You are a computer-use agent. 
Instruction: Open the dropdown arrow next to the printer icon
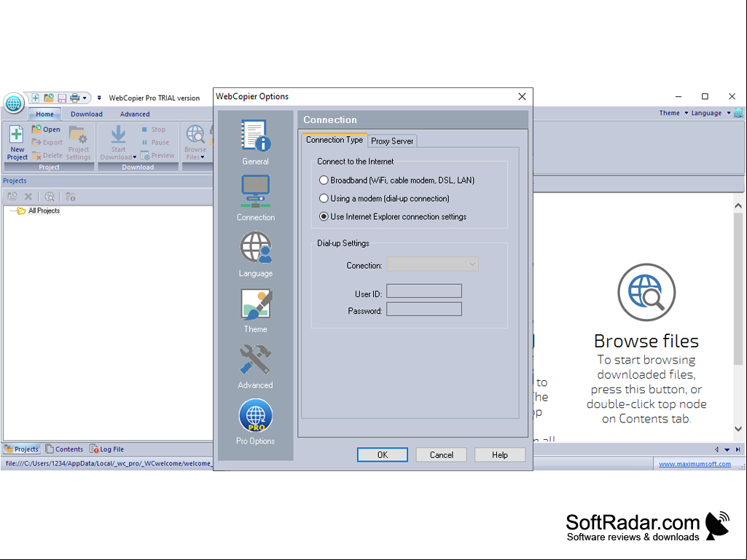tap(85, 98)
